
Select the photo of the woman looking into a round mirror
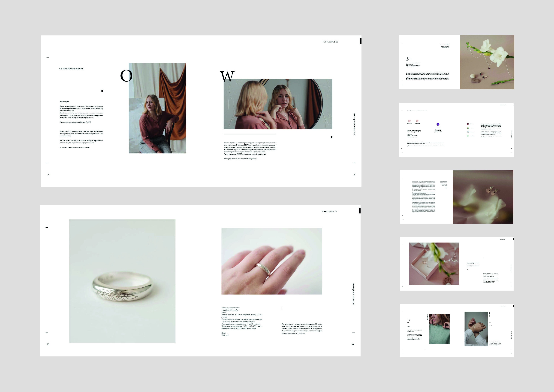click(278, 104)
